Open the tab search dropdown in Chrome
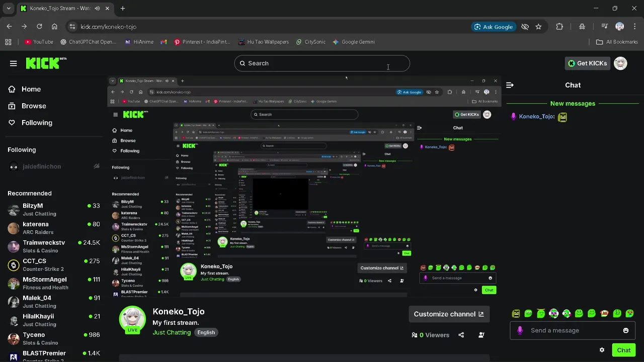Viewport: 644px width, 362px height. click(x=8, y=9)
